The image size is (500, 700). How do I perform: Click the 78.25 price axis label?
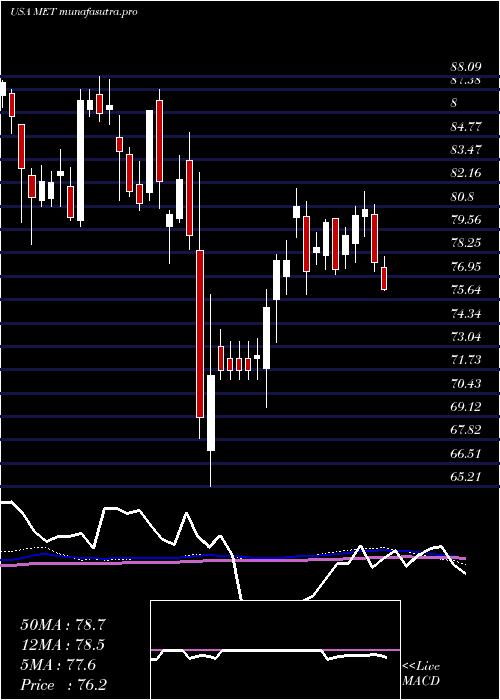(466, 243)
